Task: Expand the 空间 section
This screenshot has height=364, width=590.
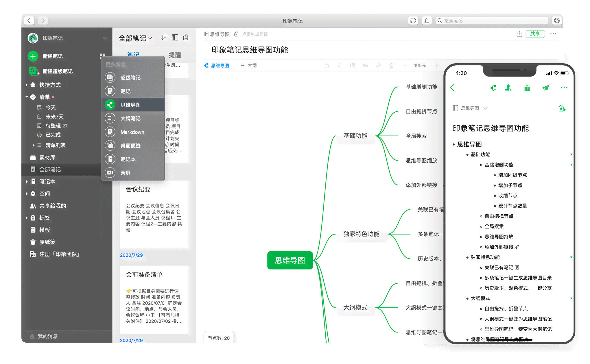Action: pyautogui.click(x=27, y=194)
